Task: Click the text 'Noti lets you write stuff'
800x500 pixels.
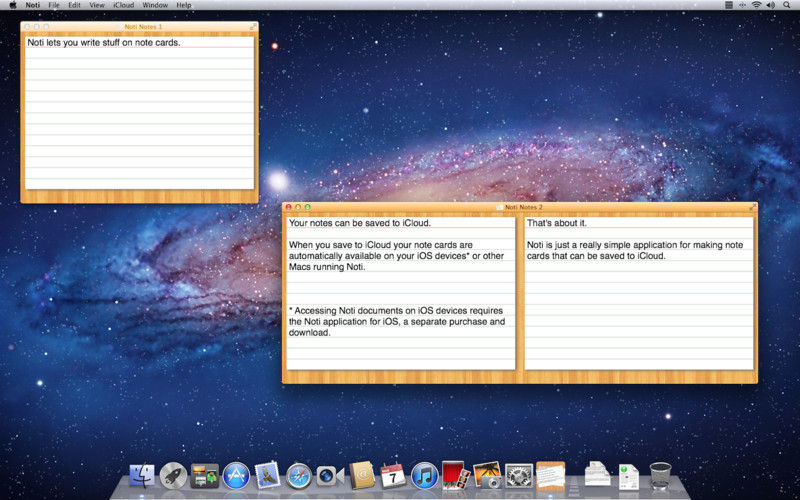Action: (73, 43)
